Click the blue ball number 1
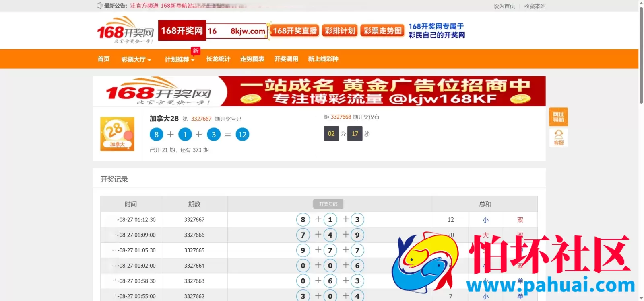 [185, 135]
